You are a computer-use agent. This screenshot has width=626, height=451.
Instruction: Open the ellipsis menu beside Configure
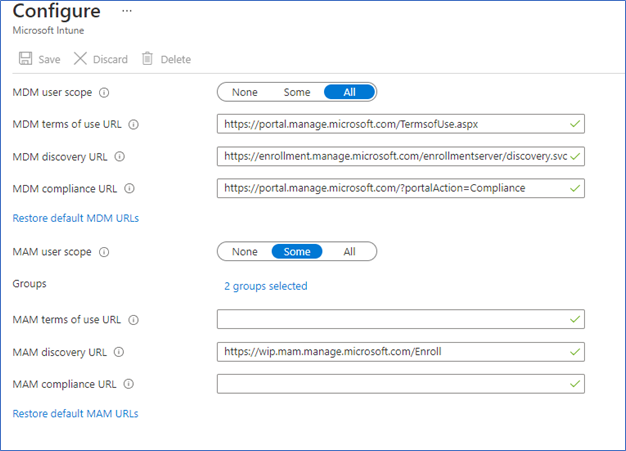pyautogui.click(x=127, y=11)
